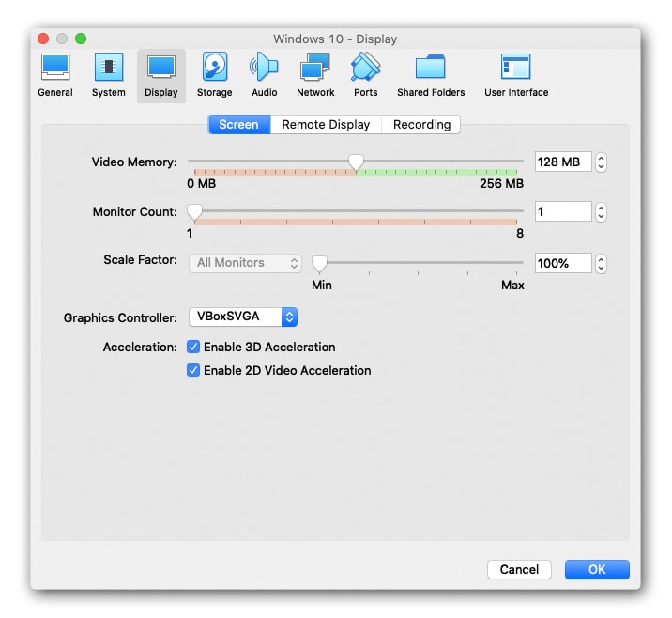
Task: Open the Graphics Controller VBoxSVGA dropdown
Action: coord(243,317)
